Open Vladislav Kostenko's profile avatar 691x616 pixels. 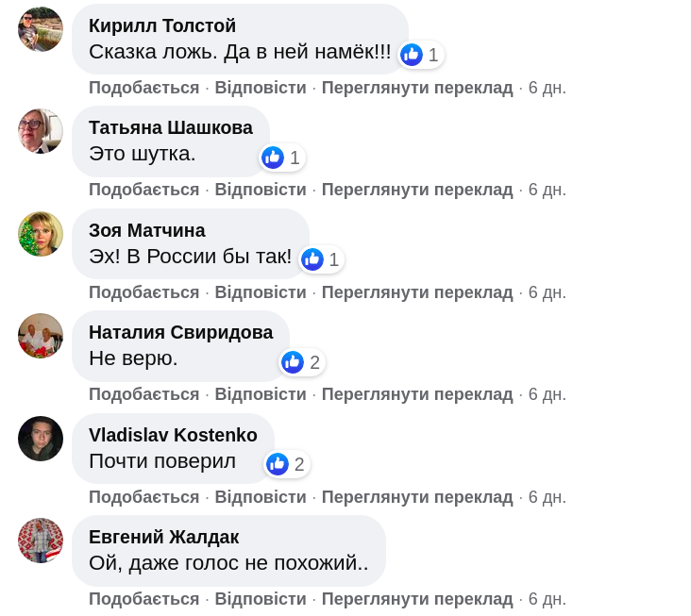point(41,439)
